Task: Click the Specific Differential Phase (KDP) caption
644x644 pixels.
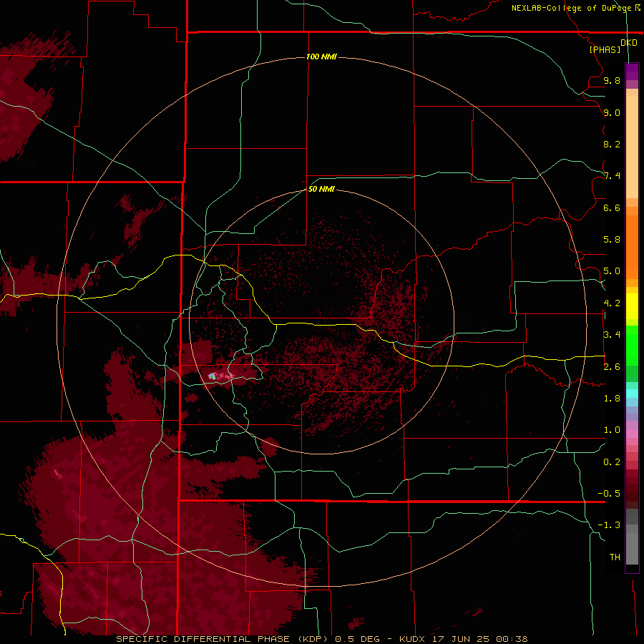Action: [x=223, y=639]
